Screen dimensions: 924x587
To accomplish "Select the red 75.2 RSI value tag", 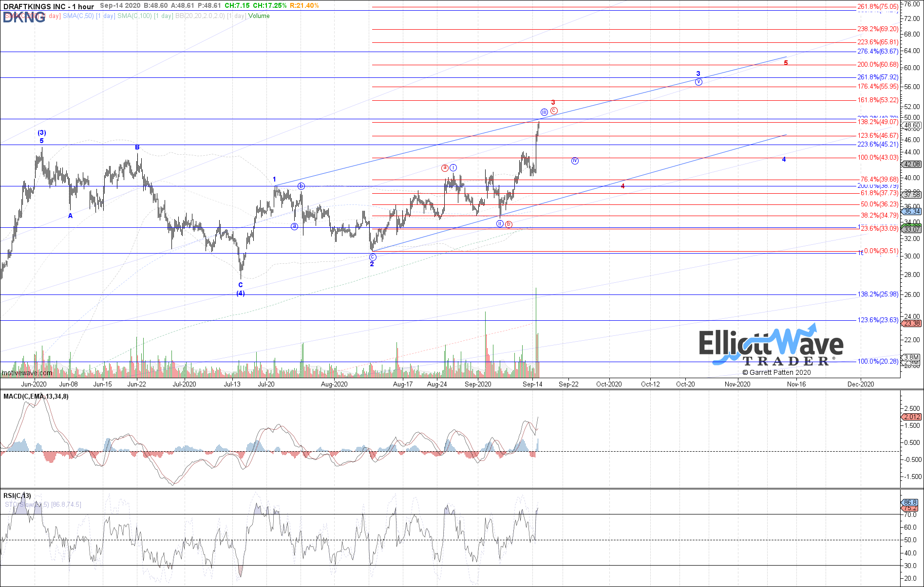I will pos(910,509).
